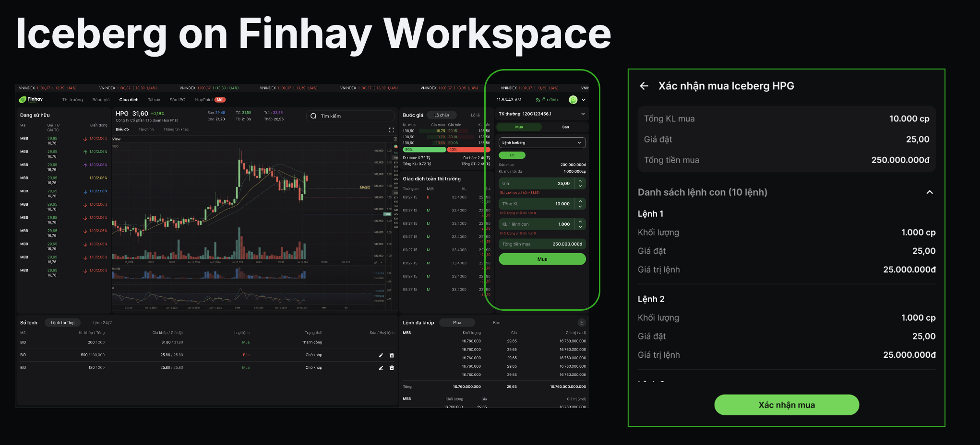Screen dimensions: 980x445
Task: Switch to the Tài chính tab
Action: coord(146,129)
